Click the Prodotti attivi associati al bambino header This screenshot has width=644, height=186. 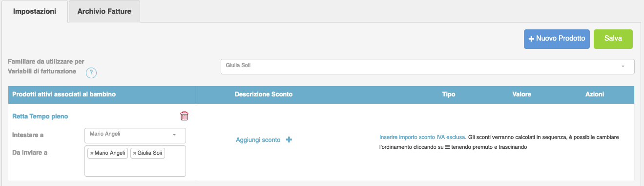click(x=64, y=94)
